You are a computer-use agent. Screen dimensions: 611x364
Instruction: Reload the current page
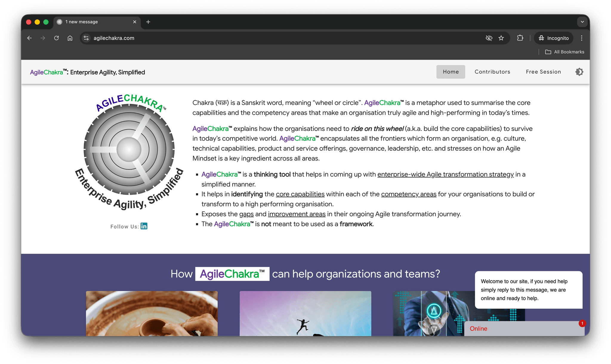click(x=56, y=38)
